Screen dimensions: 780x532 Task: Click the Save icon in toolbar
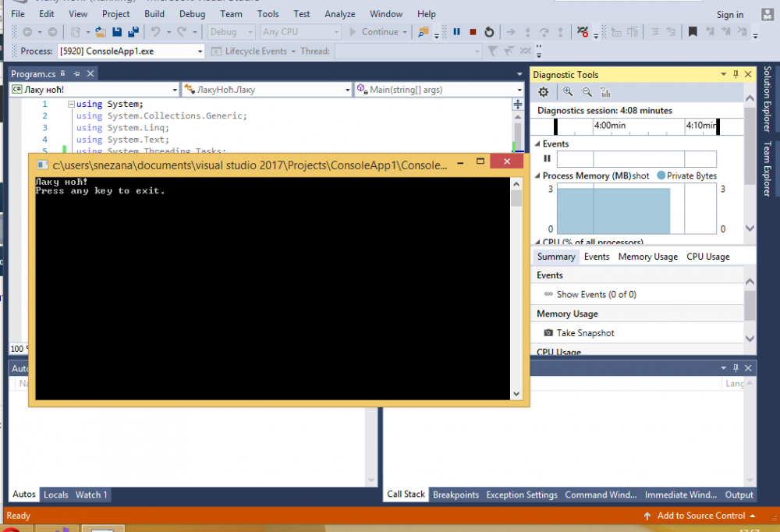[x=117, y=32]
